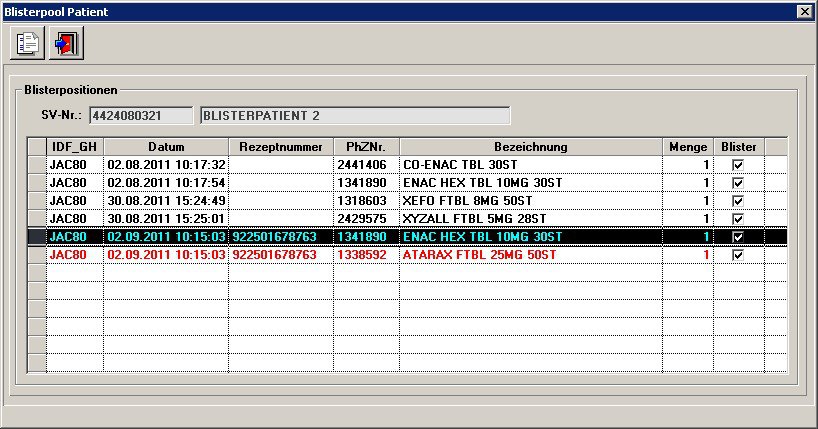Image resolution: width=818 pixels, height=429 pixels.
Task: Uncheck Blister for XEFO FTBL 8MG 50ST
Action: click(738, 201)
